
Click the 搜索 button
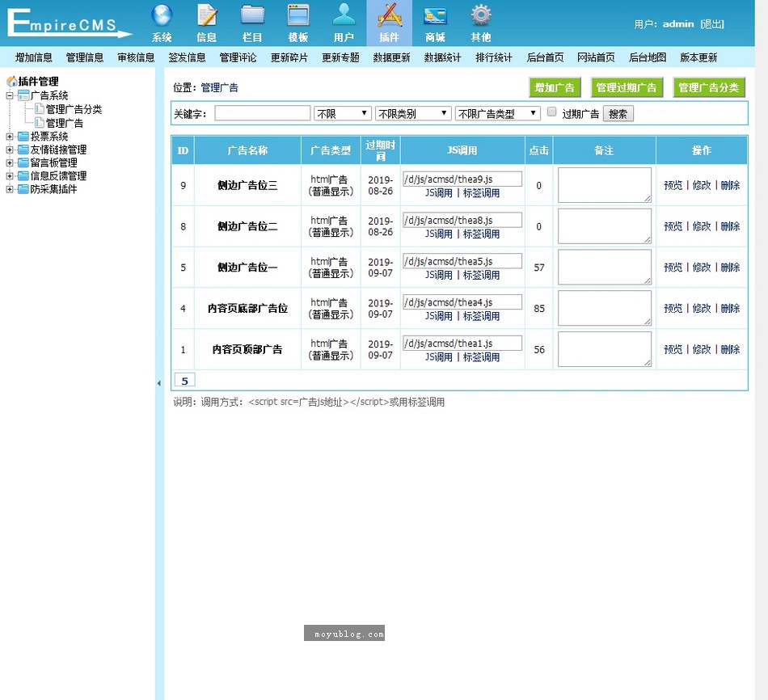[618, 114]
